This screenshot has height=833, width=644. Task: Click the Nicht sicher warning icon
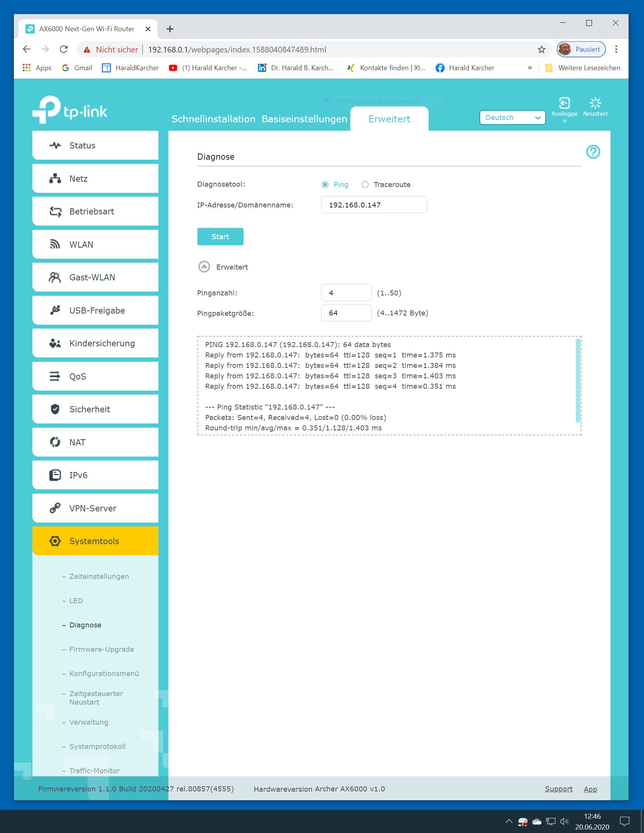pos(87,50)
